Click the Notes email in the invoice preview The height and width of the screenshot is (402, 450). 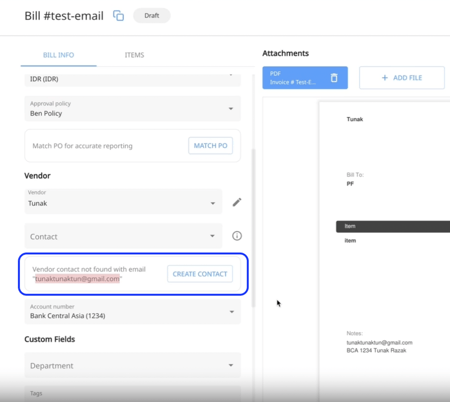[x=379, y=342]
